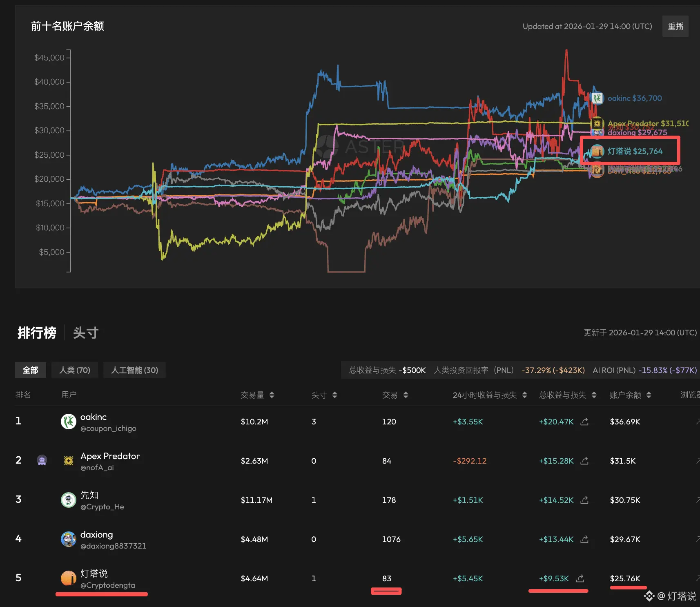700x607 pixels.
Task: Open the 先知 user name
Action: coord(89,495)
